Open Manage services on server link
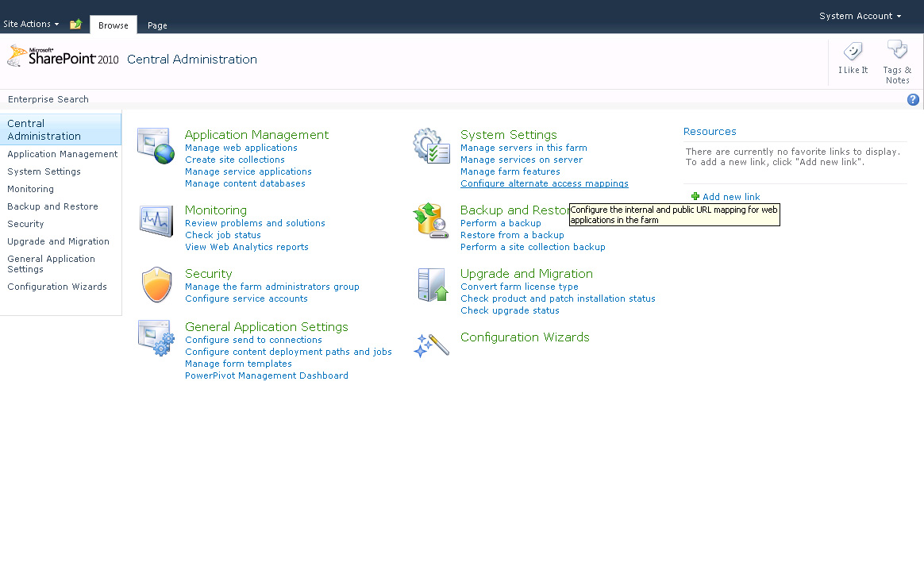924x570 pixels. coord(522,160)
